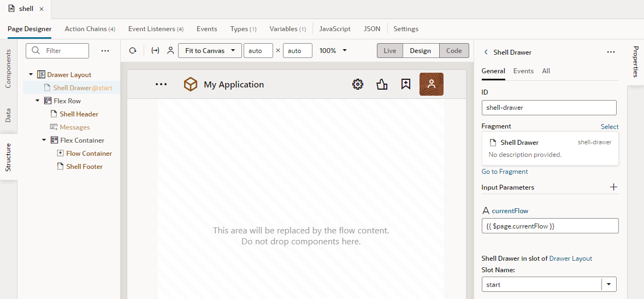Open the Settings tab
This screenshot has width=644, height=299.
pyautogui.click(x=406, y=29)
